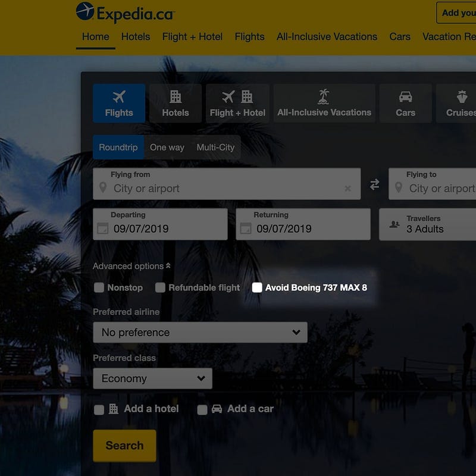The width and height of the screenshot is (476, 476).
Task: Open the Preferred airline dropdown
Action: [200, 333]
